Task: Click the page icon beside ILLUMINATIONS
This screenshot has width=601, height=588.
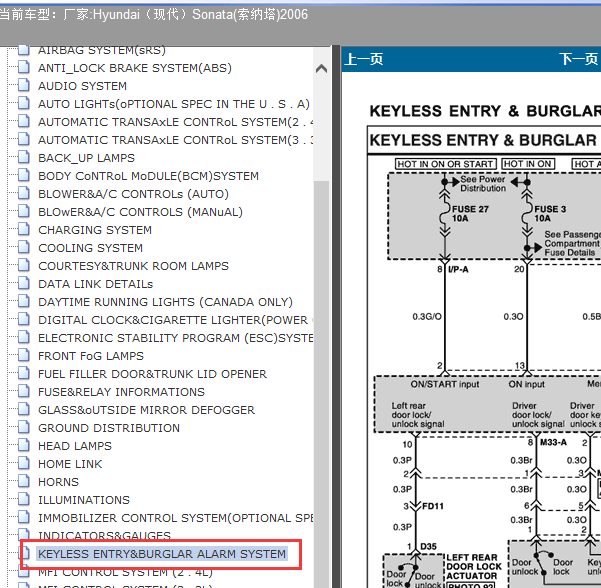Action: point(24,499)
